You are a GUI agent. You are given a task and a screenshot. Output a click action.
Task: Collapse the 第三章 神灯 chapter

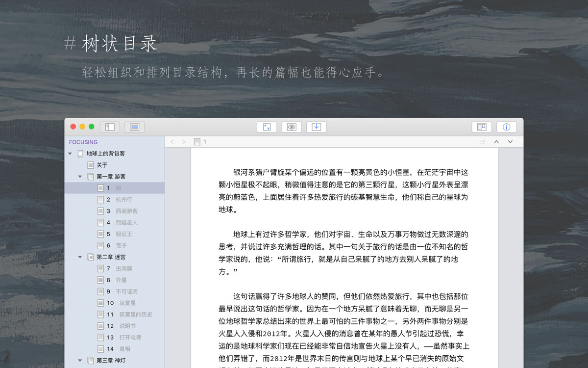click(80, 361)
